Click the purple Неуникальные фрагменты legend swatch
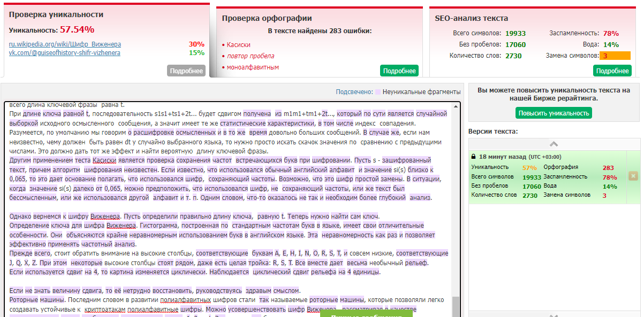 (378, 92)
